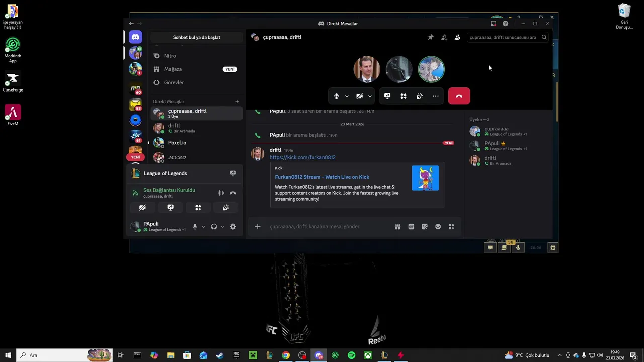Viewport: 644px width, 362px height.
Task: Click Ses Bağlantısı Kuruldu voice status
Action: pyautogui.click(x=169, y=190)
